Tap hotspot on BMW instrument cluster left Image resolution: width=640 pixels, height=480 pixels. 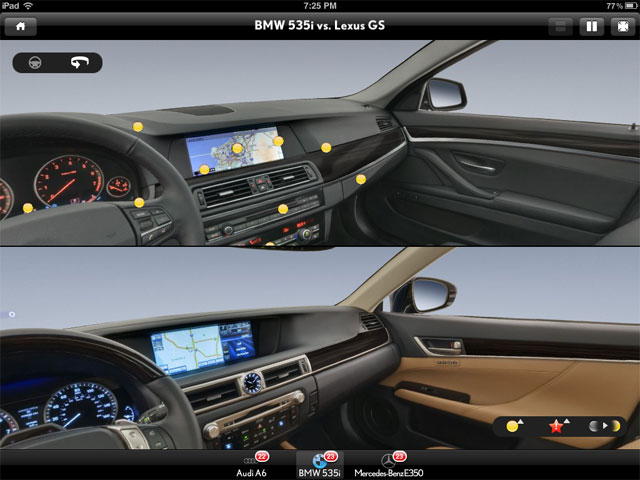pos(28,208)
